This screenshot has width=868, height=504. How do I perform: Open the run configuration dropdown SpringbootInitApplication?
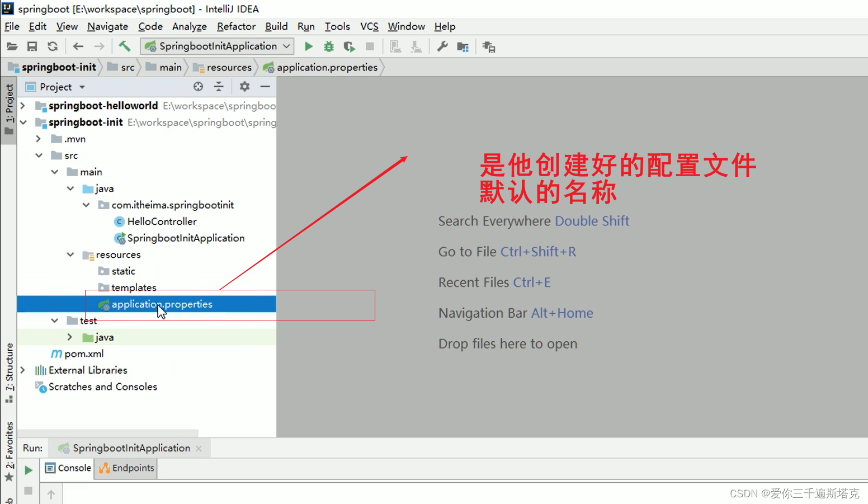(217, 46)
